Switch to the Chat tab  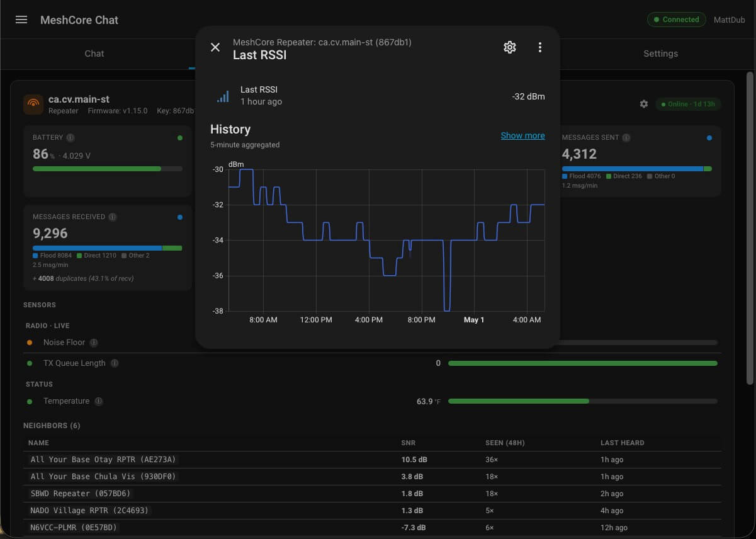point(94,54)
